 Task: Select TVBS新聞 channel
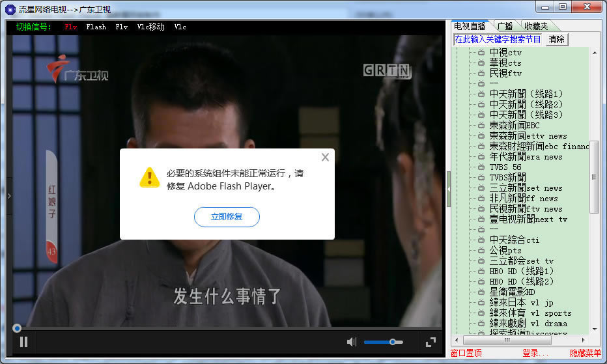tap(507, 177)
